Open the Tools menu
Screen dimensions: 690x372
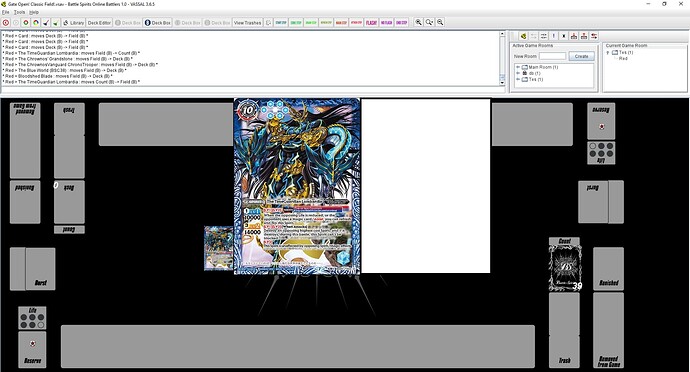pos(19,12)
